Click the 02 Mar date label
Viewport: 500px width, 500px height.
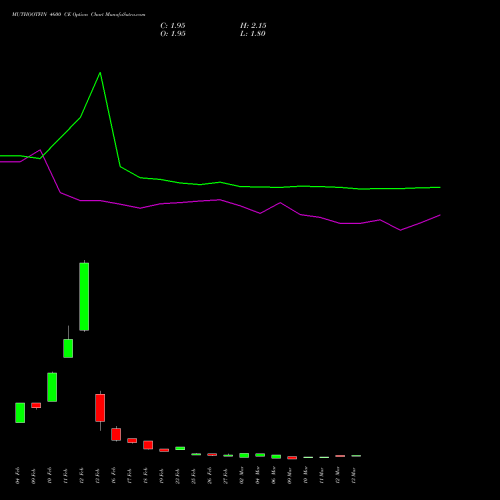click(x=242, y=476)
